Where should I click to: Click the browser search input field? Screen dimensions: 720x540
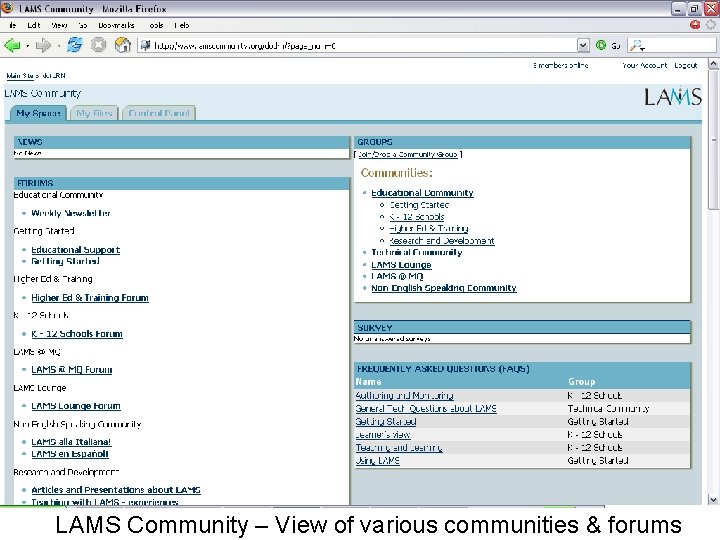point(680,45)
